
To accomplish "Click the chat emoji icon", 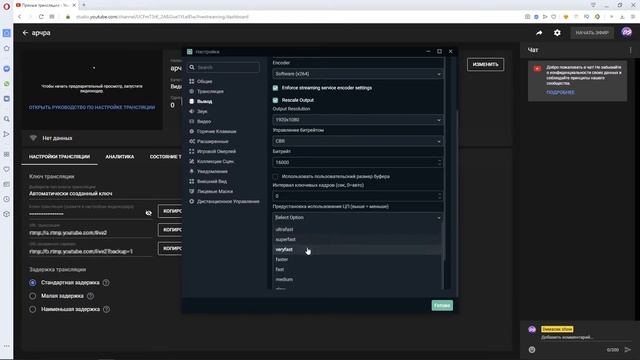I will point(532,349).
